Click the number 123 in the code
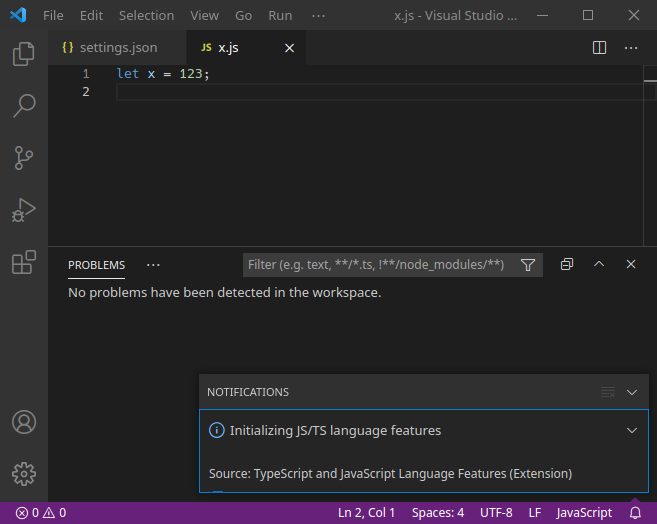The width and height of the screenshot is (657, 524). [x=191, y=74]
